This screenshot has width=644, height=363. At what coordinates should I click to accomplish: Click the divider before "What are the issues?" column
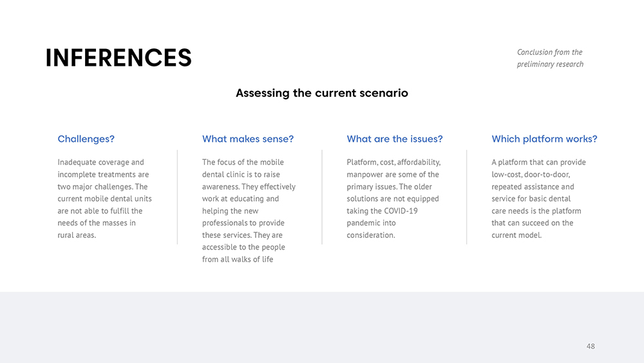pos(322,197)
